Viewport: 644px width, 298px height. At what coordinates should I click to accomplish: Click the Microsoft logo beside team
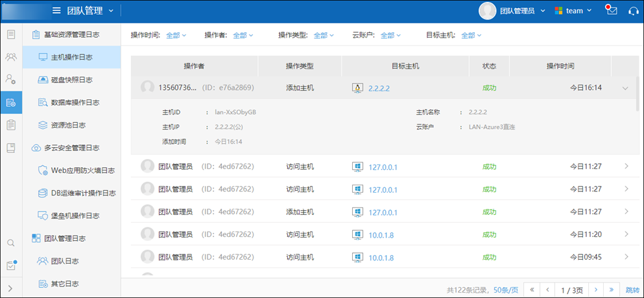point(559,11)
